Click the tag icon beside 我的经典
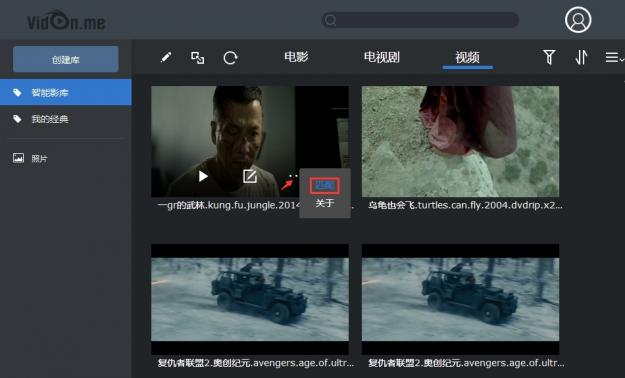The image size is (625, 378). [17, 119]
